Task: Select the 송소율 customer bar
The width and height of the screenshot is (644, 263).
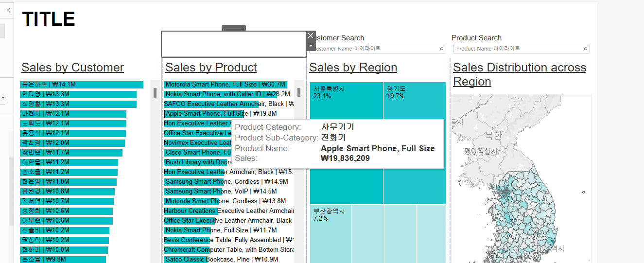Action: [69, 172]
